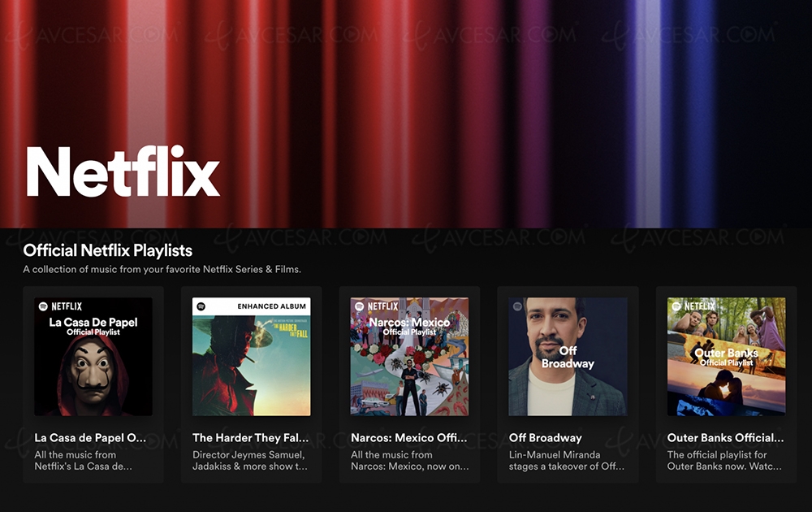Image resolution: width=812 pixels, height=512 pixels.
Task: Click the 'Outer Banks Official...' title
Action: click(725, 438)
